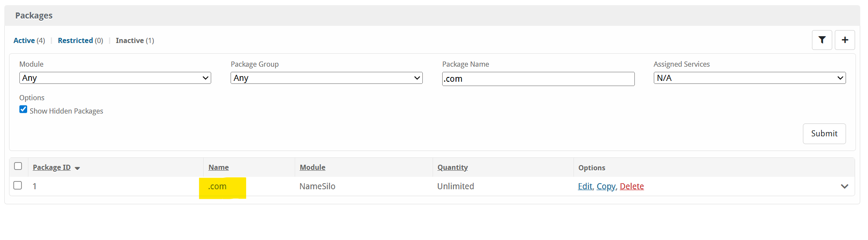Sort packages by Name column
Viewport: 868px width, 240px height.
click(x=219, y=167)
